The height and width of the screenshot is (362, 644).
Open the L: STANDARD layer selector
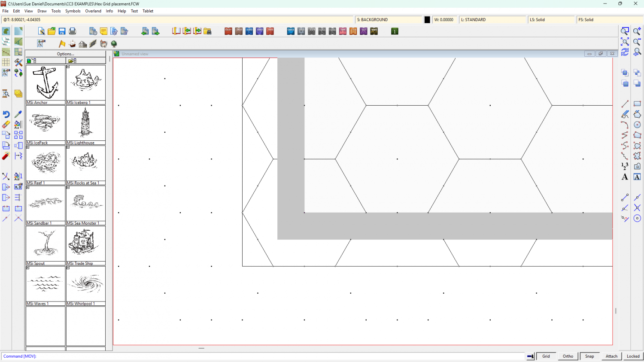click(x=492, y=20)
